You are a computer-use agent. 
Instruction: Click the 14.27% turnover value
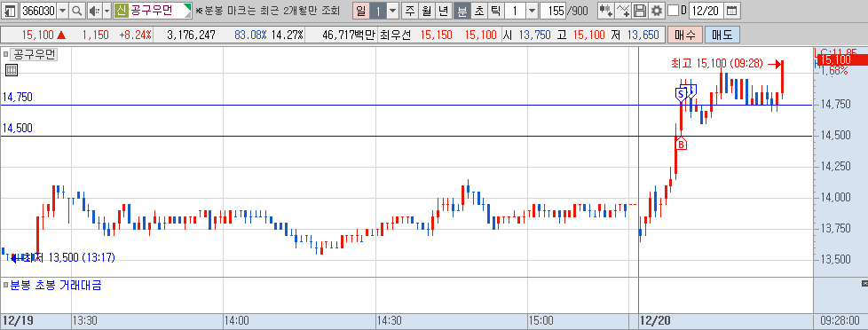click(x=287, y=35)
